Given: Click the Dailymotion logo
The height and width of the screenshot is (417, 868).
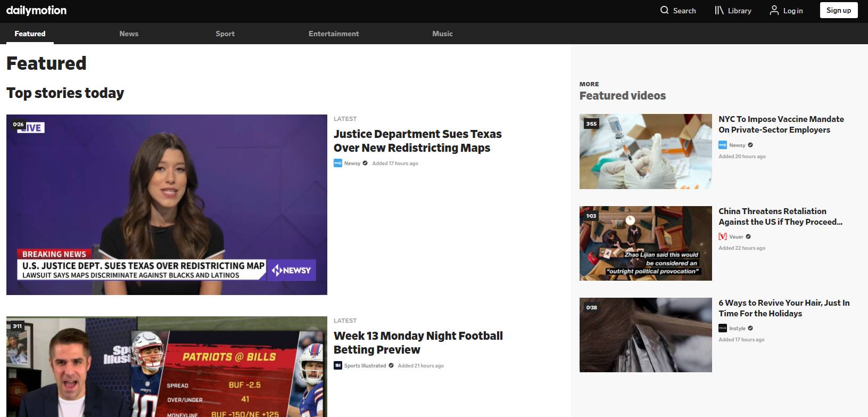Looking at the screenshot, I should 36,10.
